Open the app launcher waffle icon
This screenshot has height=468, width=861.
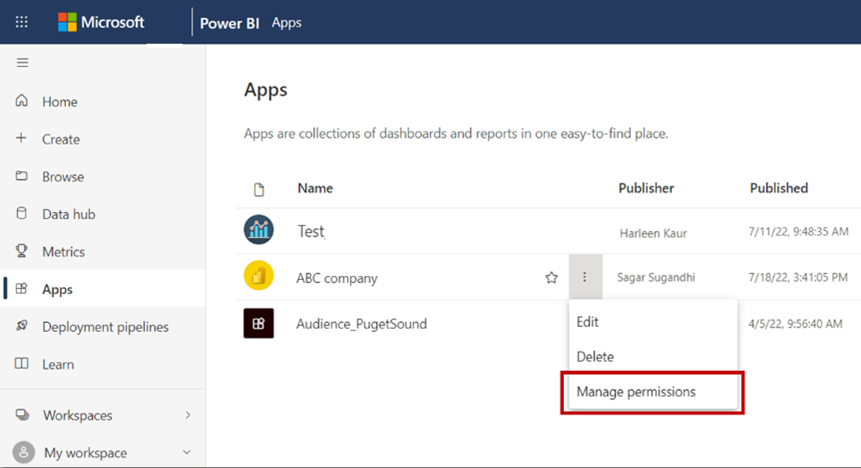[x=22, y=22]
